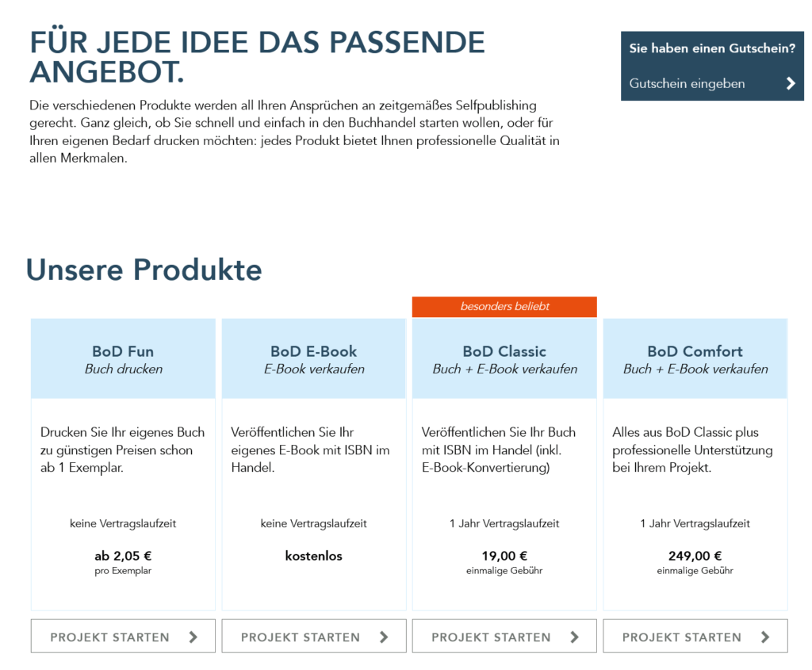This screenshot has height=670, width=812.
Task: Start a project with BoD Classic
Action: [x=491, y=637]
